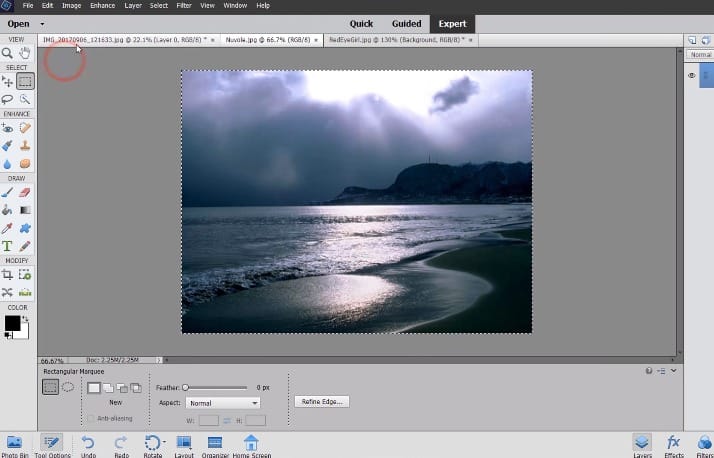Select the Brush tool

(7, 193)
